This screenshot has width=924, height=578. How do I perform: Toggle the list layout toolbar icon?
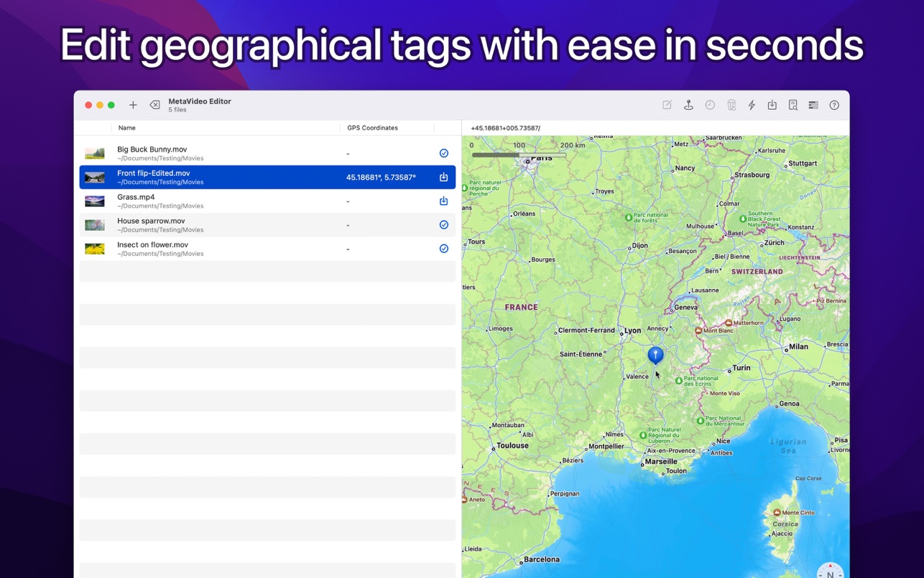(x=813, y=105)
